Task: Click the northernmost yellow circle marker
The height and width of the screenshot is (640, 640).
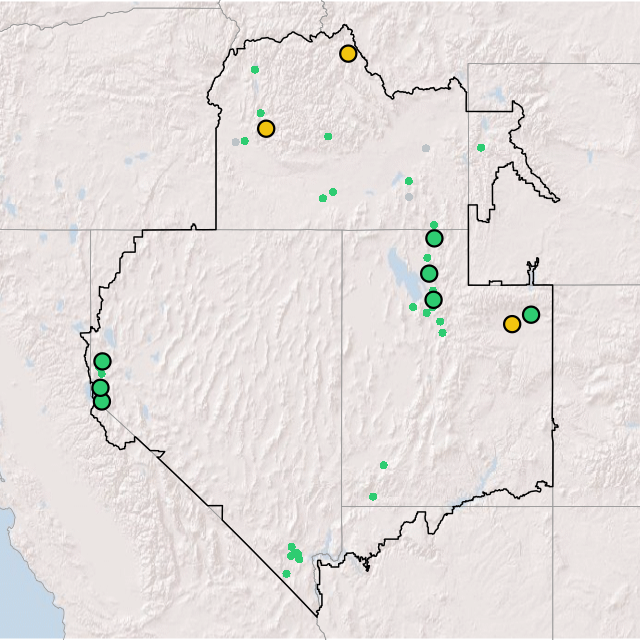Action: pos(348,54)
